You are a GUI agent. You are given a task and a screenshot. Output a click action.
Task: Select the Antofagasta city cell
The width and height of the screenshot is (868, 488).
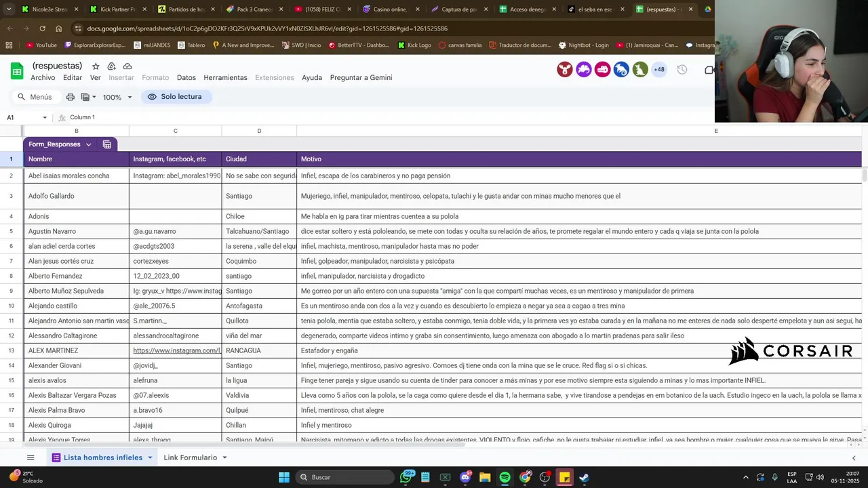pyautogui.click(x=259, y=306)
